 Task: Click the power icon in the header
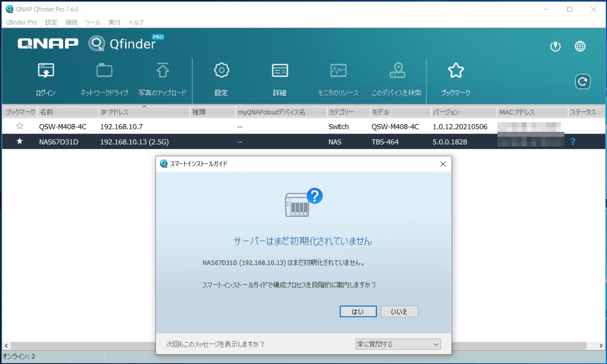click(x=555, y=46)
